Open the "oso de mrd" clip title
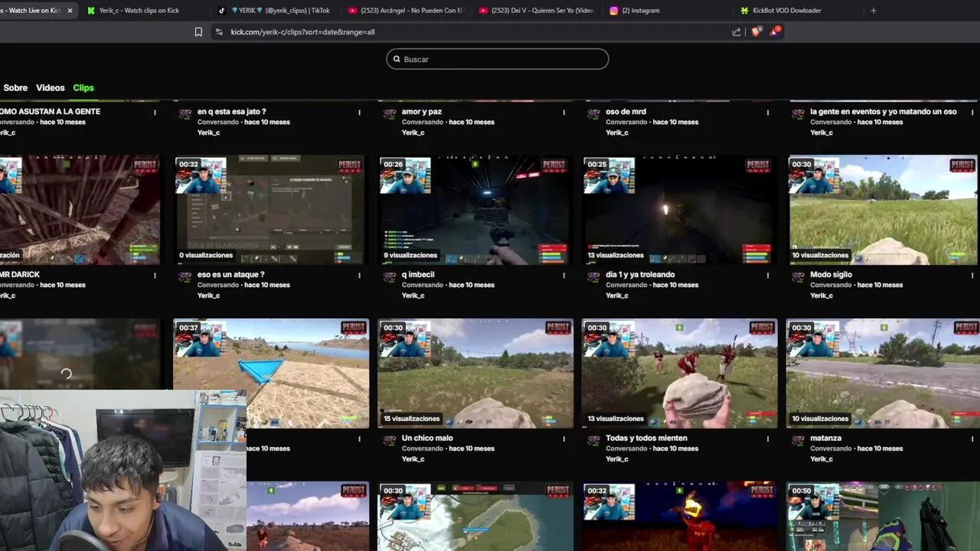This screenshot has height=551, width=980. pyautogui.click(x=626, y=112)
